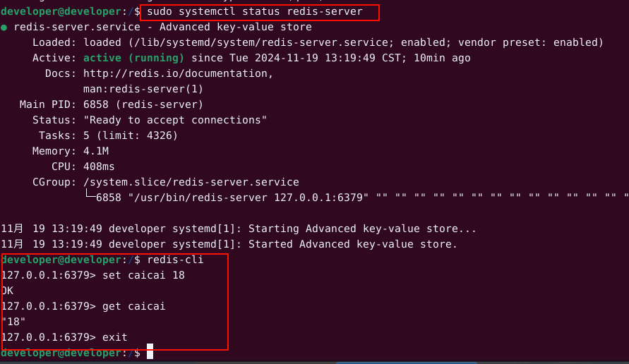Click the CPU 408ms value
629x364 pixels.
(99, 166)
